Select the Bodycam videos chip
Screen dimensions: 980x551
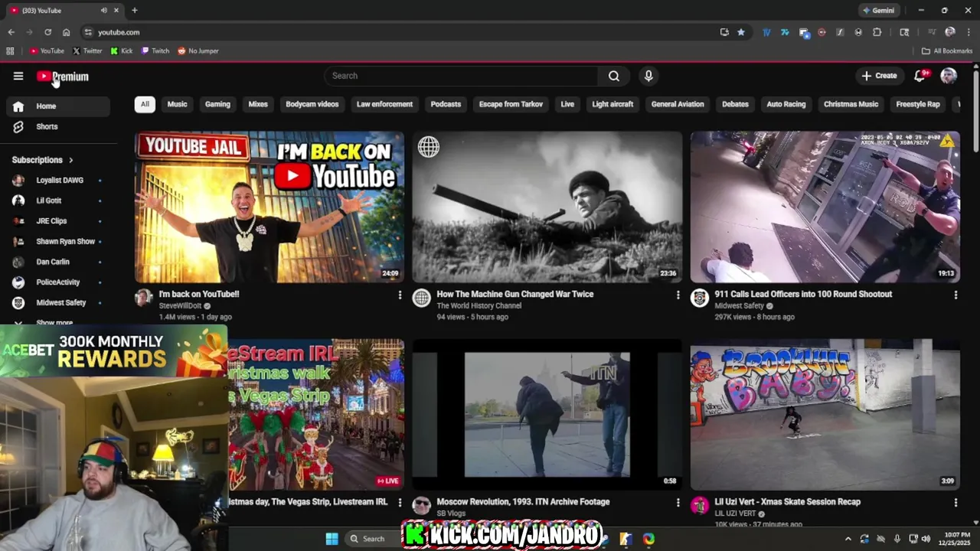[312, 104]
